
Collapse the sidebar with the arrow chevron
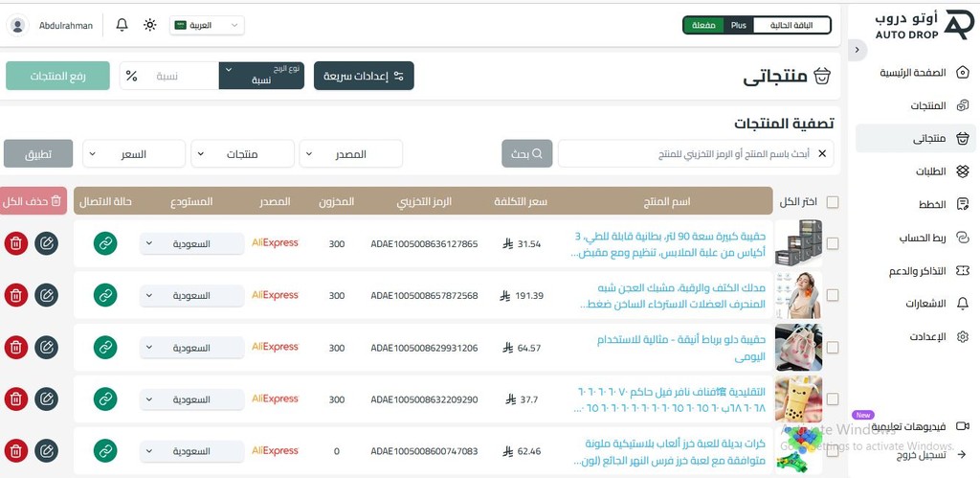tap(857, 50)
